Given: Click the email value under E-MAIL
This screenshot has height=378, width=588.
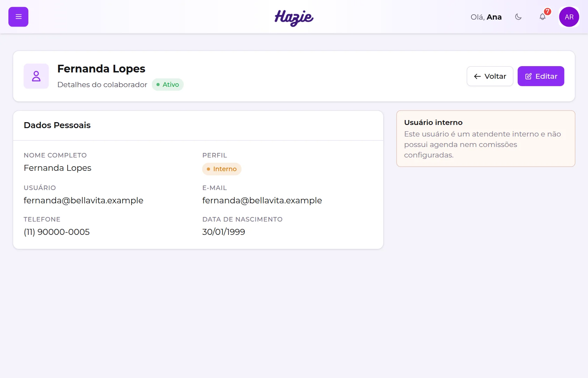Looking at the screenshot, I should click(262, 201).
